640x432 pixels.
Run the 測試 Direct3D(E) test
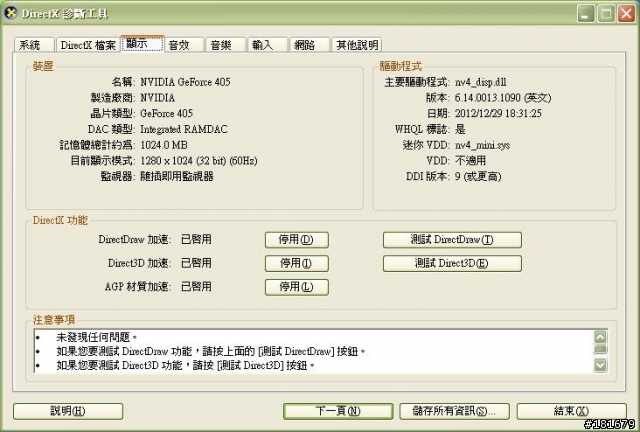click(x=452, y=263)
